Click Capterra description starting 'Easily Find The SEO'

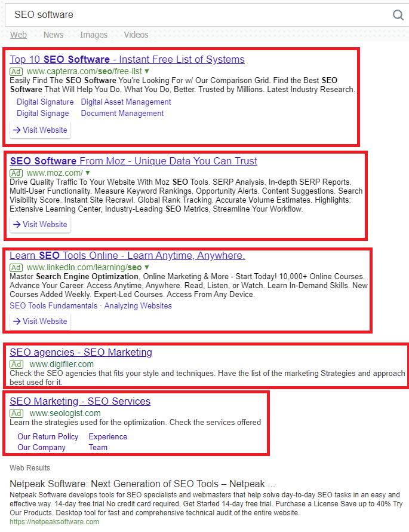click(182, 85)
